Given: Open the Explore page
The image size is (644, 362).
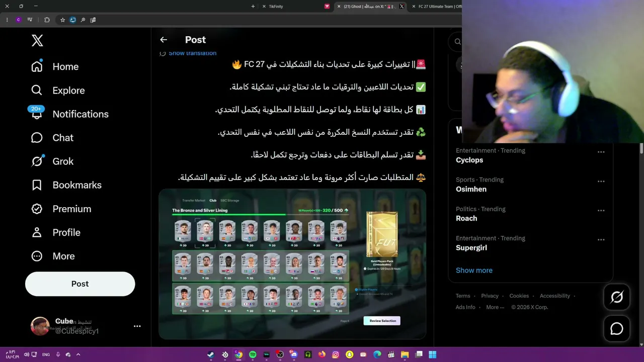Looking at the screenshot, I should (58, 90).
